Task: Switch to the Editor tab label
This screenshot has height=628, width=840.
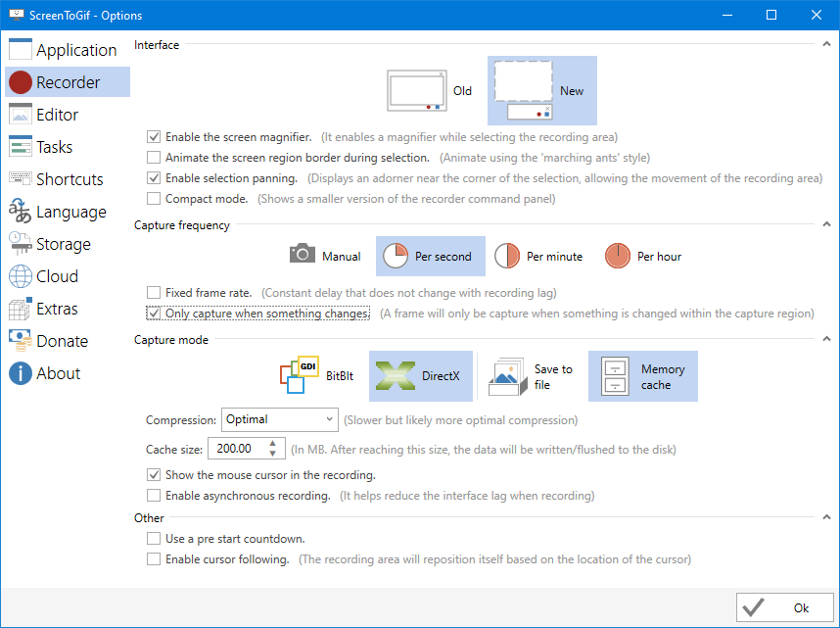Action: point(58,115)
